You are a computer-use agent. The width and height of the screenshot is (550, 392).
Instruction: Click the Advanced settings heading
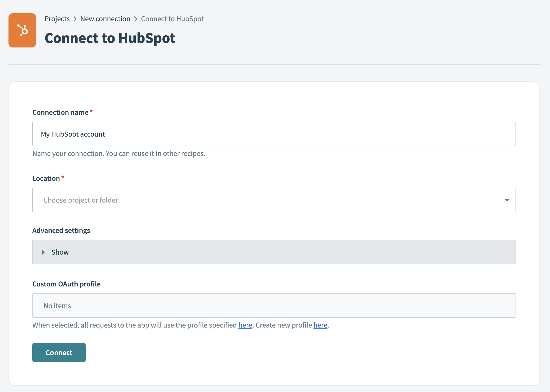(x=61, y=230)
